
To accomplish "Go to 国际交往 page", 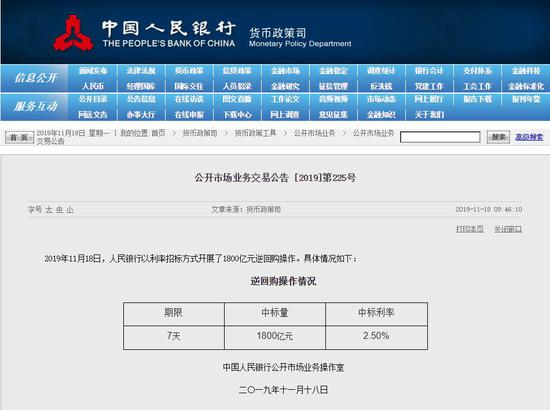I will 189,86.
